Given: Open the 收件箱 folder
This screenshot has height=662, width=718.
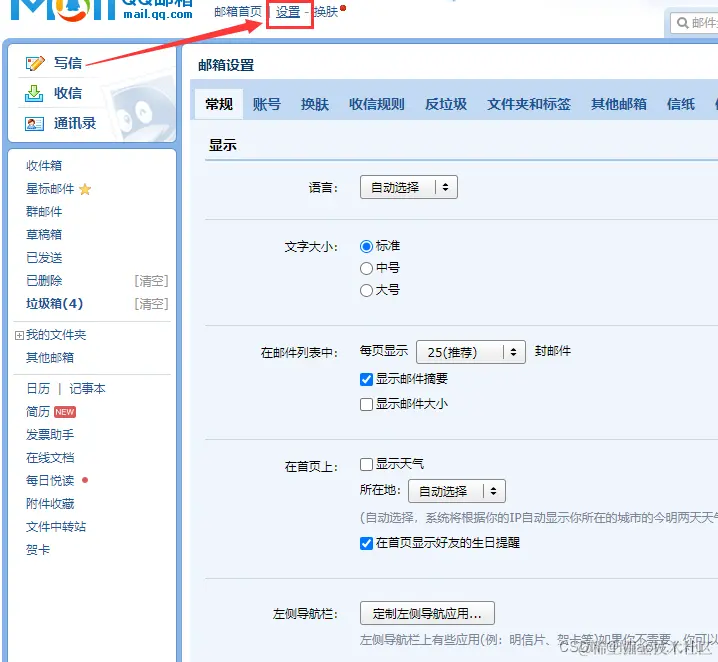Looking at the screenshot, I should pos(44,166).
